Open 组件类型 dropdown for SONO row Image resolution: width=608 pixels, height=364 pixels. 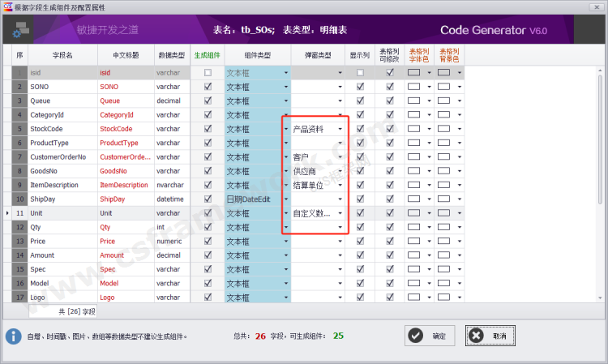click(x=286, y=87)
